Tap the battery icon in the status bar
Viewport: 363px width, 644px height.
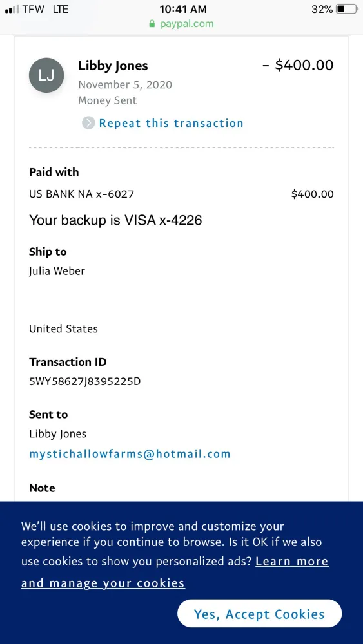(x=347, y=9)
